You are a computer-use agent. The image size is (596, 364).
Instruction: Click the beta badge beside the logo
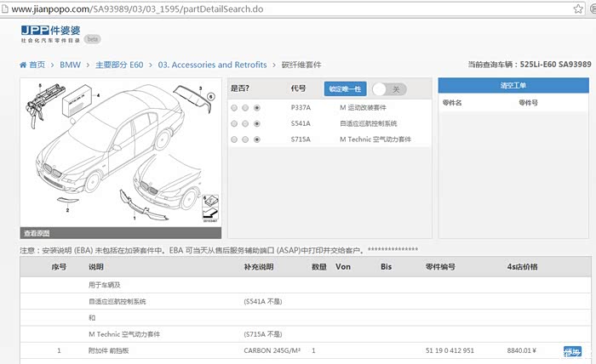(92, 38)
